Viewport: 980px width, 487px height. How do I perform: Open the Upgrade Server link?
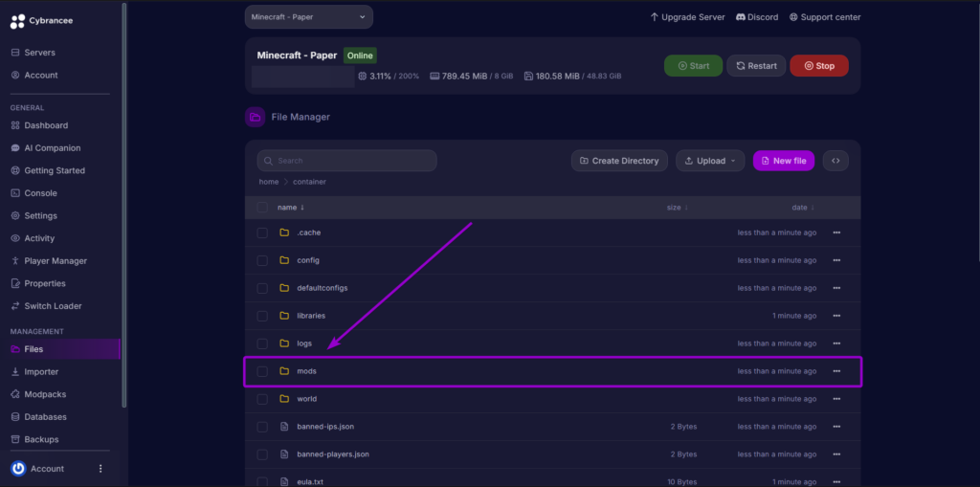(x=687, y=17)
